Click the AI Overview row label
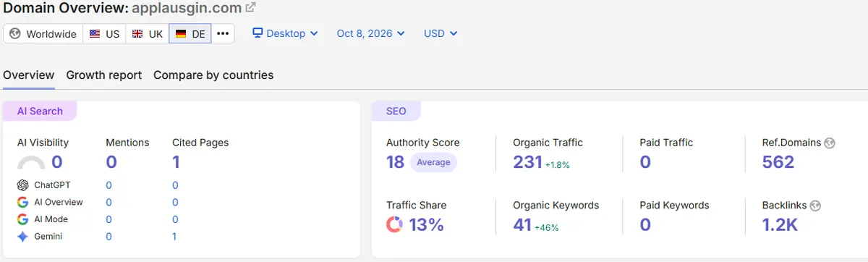The image size is (868, 262). [x=59, y=202]
